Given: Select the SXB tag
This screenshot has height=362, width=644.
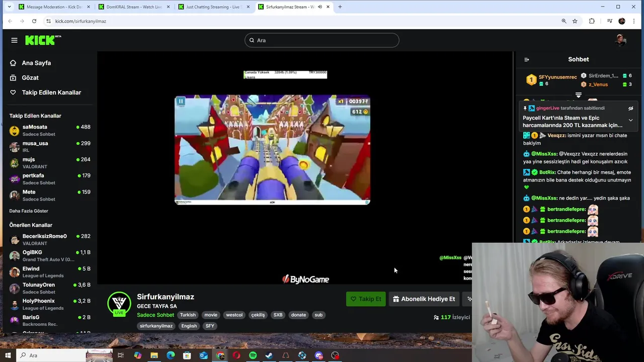Looking at the screenshot, I should pos(278,315).
